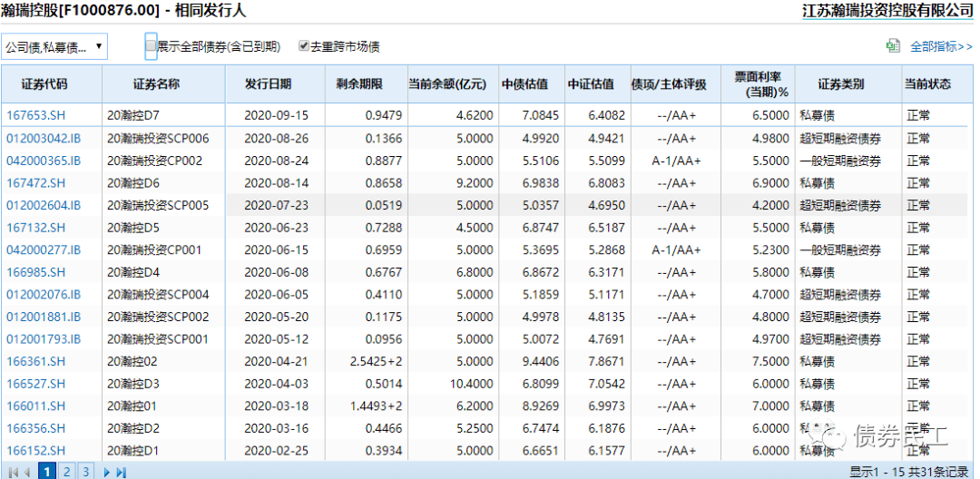Go to previous page arrow icon
The height and width of the screenshot is (479, 980).
(x=27, y=472)
